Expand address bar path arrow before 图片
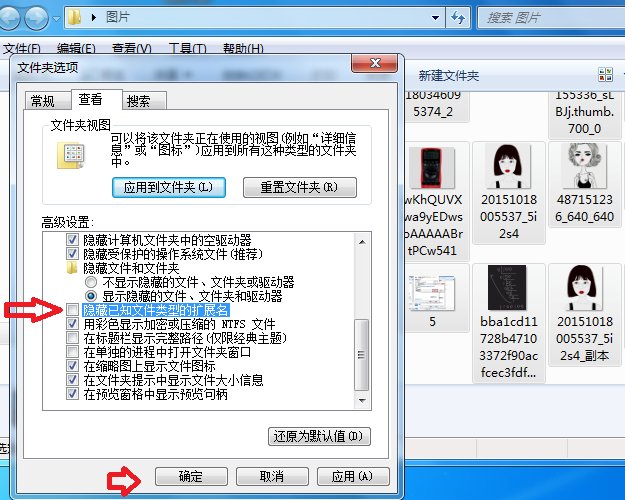The height and width of the screenshot is (500, 625). [93, 18]
